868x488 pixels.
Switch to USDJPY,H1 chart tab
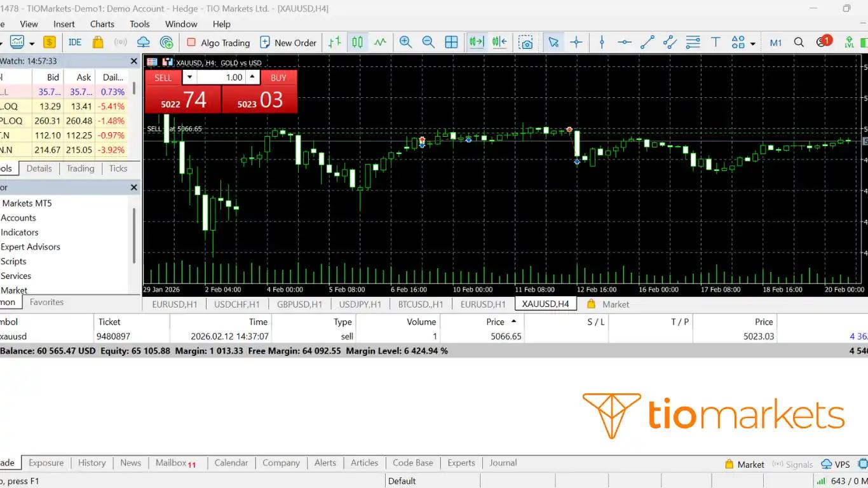pos(360,304)
